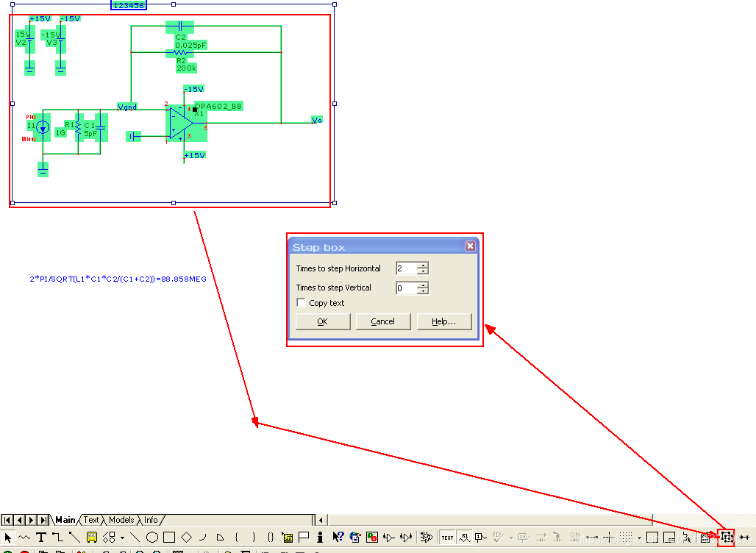Pick the ellipse drawing shape
The image size is (756, 553).
tap(152, 537)
